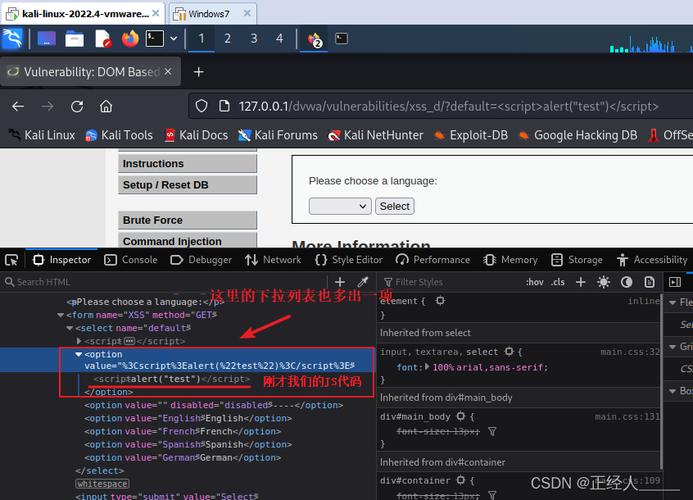Switch to the Debugger devtools tab

pyautogui.click(x=201, y=260)
